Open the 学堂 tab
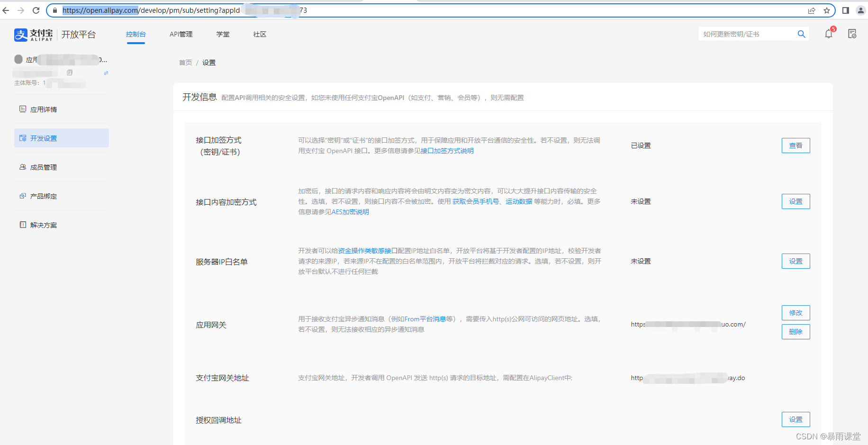 223,34
